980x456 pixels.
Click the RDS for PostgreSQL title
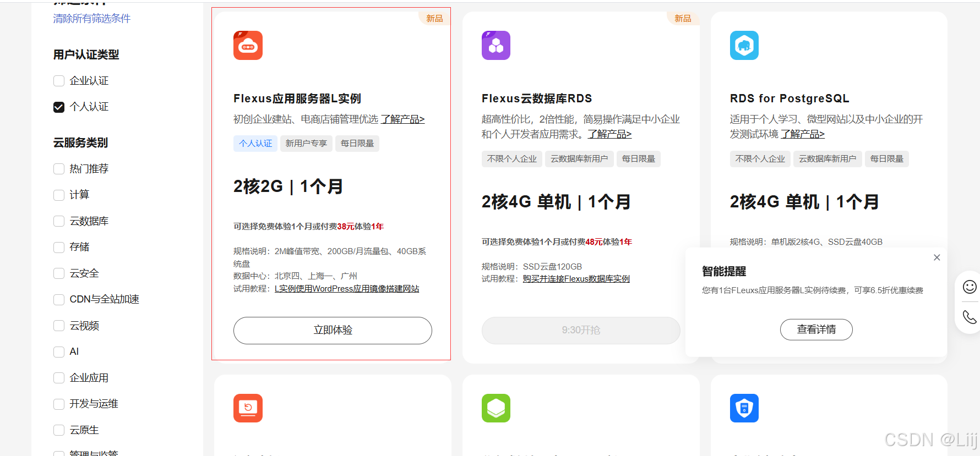coord(790,98)
